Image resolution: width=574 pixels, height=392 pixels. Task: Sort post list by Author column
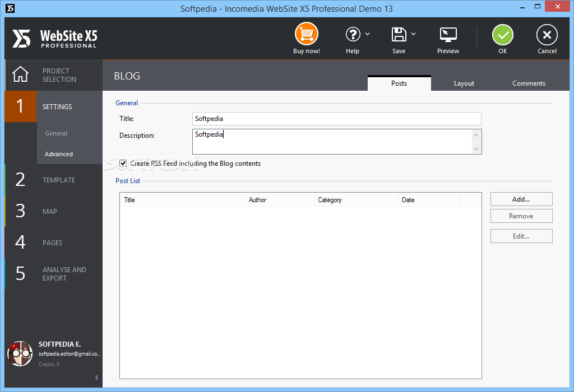click(x=280, y=200)
